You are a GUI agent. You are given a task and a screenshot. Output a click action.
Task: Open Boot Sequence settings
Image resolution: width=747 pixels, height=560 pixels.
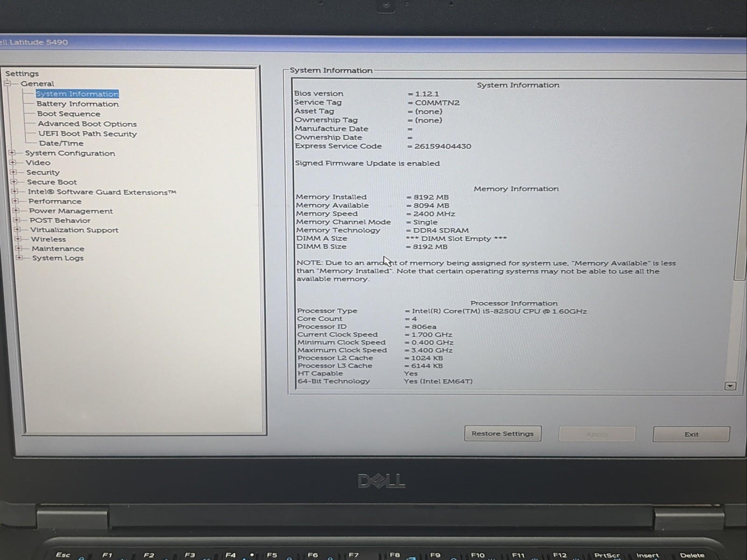click(69, 113)
